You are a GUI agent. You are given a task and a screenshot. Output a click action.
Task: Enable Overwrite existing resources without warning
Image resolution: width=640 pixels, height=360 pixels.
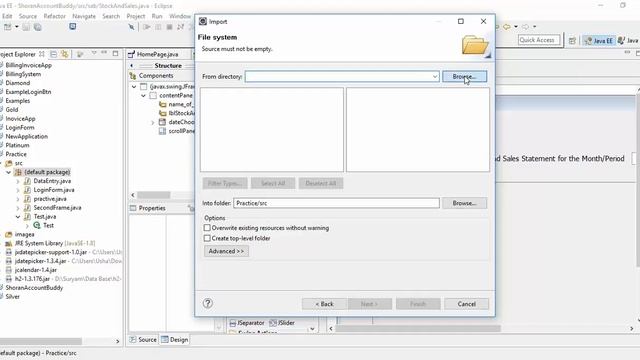click(207, 228)
